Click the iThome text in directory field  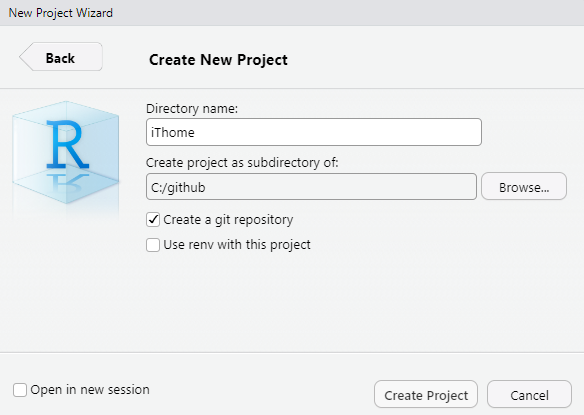click(172, 133)
